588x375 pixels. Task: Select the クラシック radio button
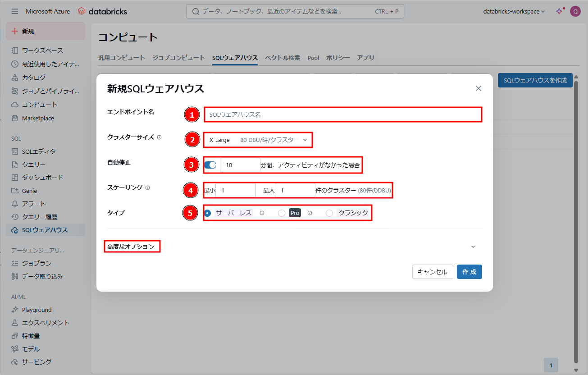tap(329, 213)
